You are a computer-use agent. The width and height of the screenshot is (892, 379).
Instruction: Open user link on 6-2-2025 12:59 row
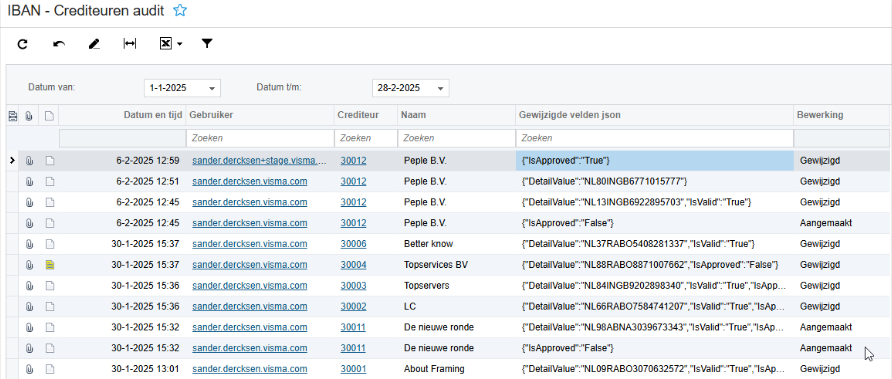tap(260, 161)
